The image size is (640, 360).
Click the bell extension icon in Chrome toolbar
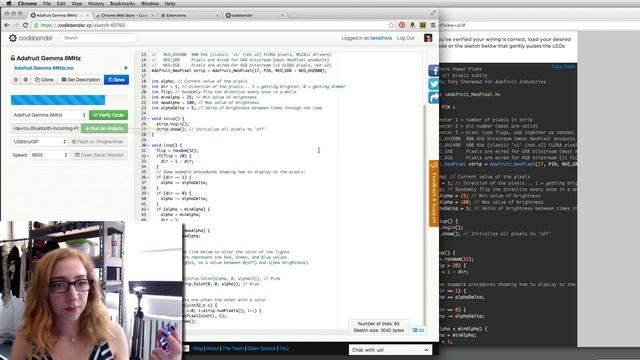pyautogui.click(x=412, y=25)
